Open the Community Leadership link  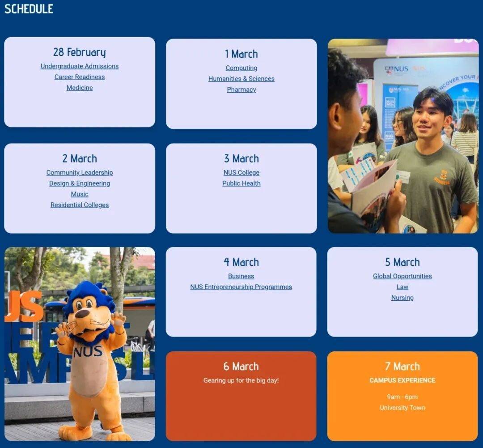pyautogui.click(x=80, y=173)
